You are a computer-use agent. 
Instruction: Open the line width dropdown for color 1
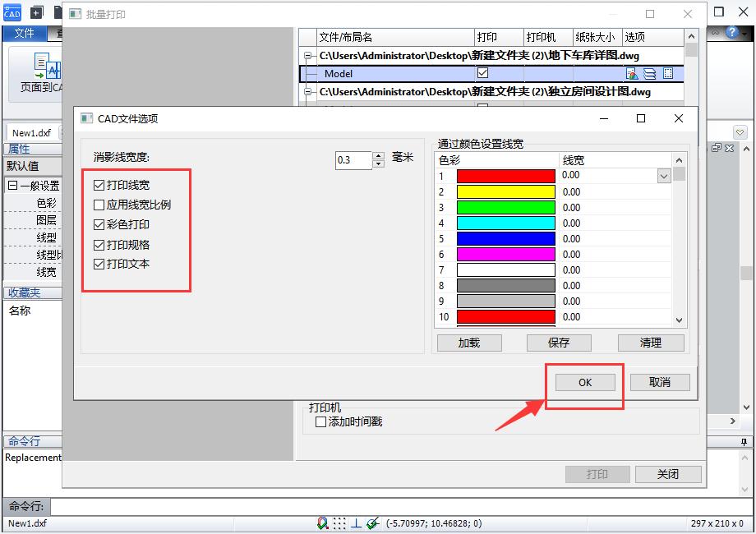tap(662, 175)
